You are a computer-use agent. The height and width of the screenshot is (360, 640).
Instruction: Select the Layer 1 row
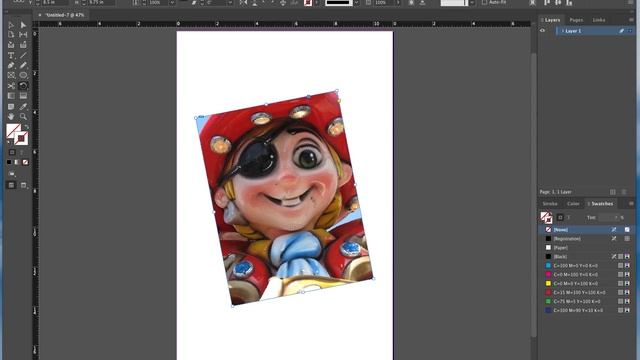click(595, 31)
